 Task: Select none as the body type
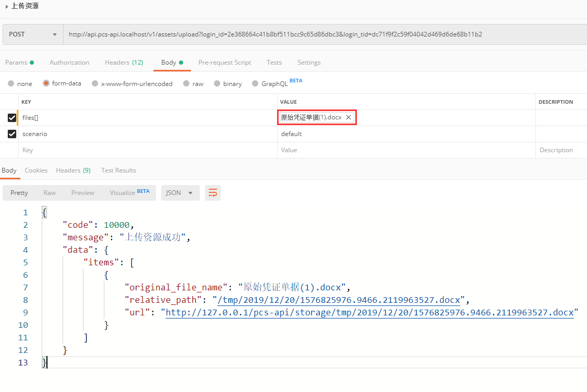[x=11, y=83]
